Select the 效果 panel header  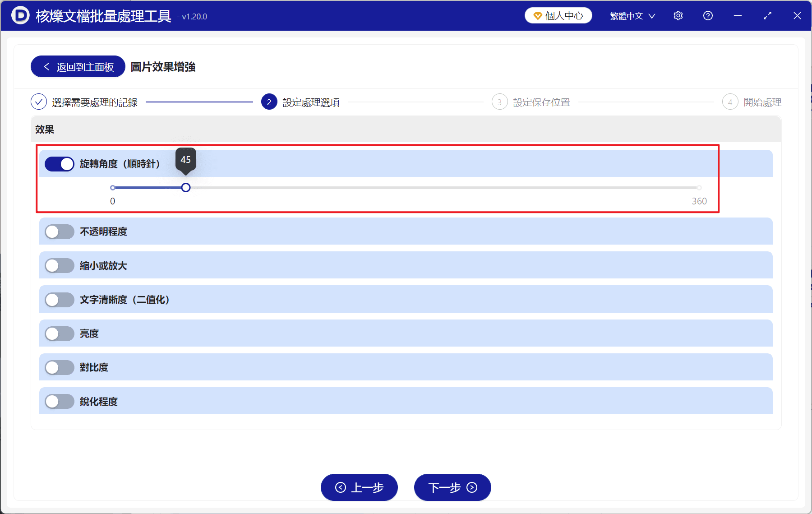click(x=44, y=130)
